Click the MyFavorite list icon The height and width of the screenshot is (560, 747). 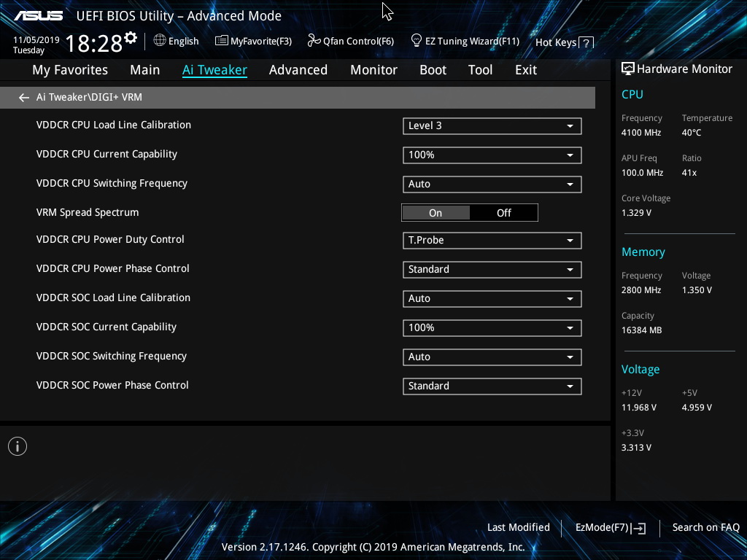(222, 41)
